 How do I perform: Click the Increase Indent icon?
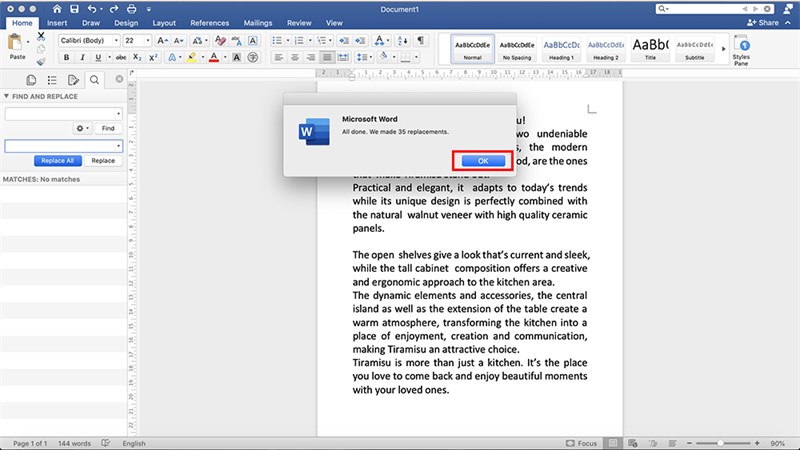pyautogui.click(x=360, y=41)
